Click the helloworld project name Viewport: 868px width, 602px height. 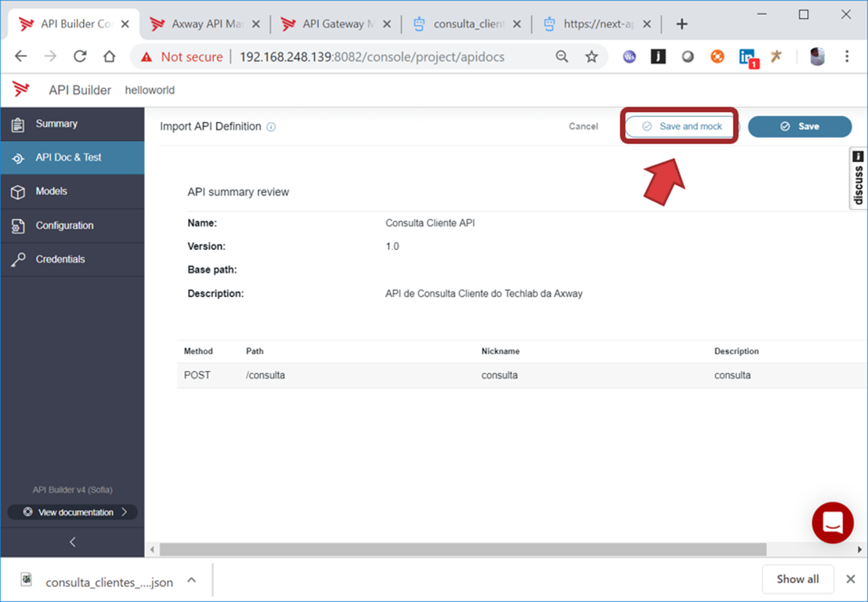pos(150,90)
